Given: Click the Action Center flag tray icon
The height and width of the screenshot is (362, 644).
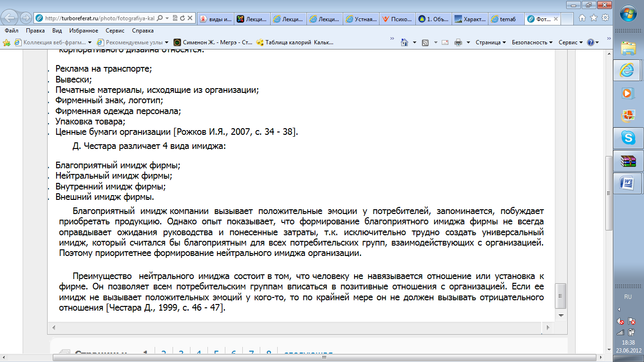Looking at the screenshot, I should click(631, 321).
